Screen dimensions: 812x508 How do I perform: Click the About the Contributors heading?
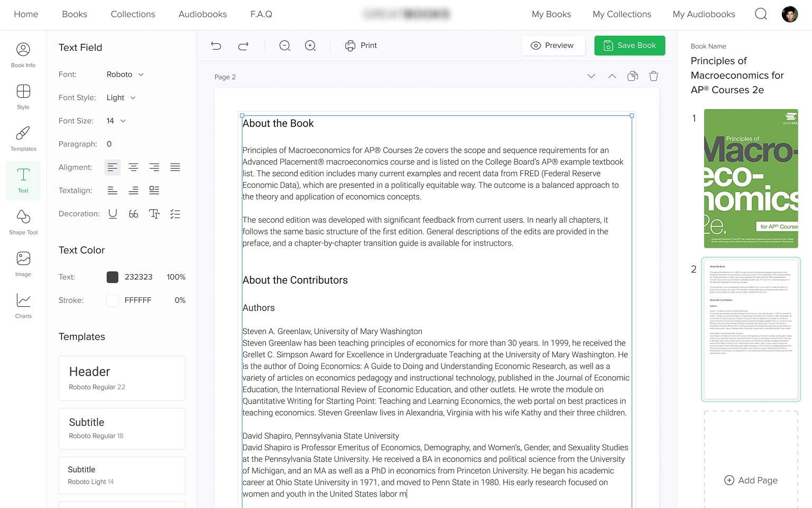(x=295, y=280)
